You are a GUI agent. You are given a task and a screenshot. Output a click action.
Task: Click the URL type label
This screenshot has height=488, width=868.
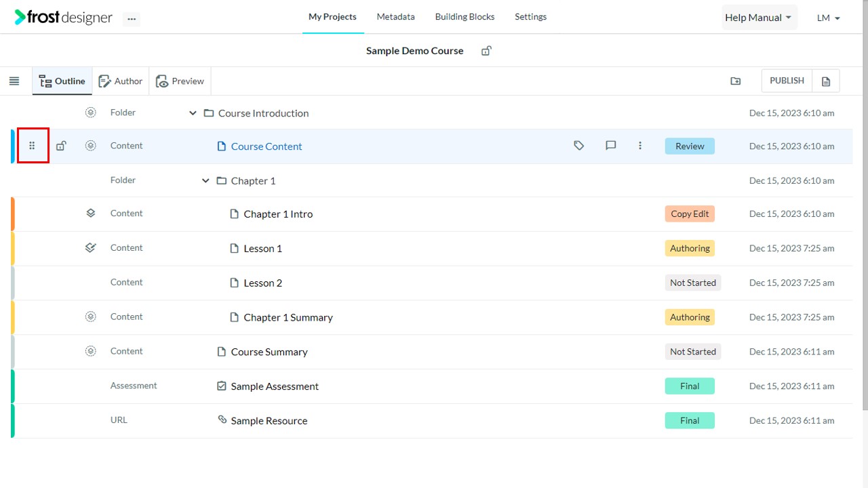pyautogui.click(x=119, y=420)
